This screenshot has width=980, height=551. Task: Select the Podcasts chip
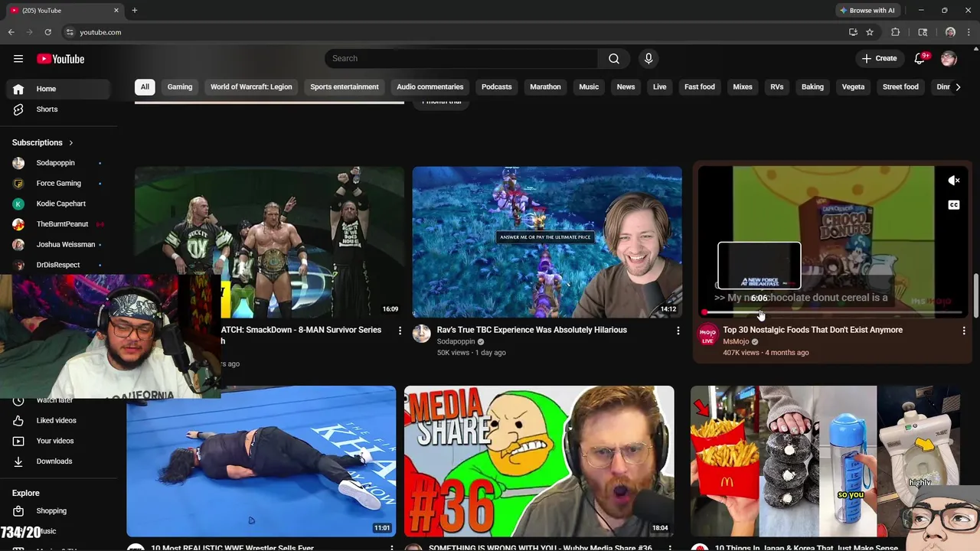497,87
